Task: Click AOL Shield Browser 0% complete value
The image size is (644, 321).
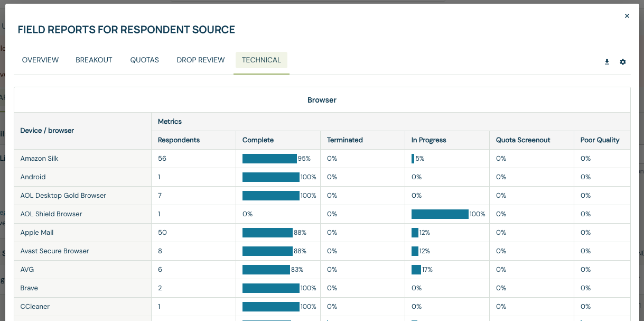Action: 247,214
